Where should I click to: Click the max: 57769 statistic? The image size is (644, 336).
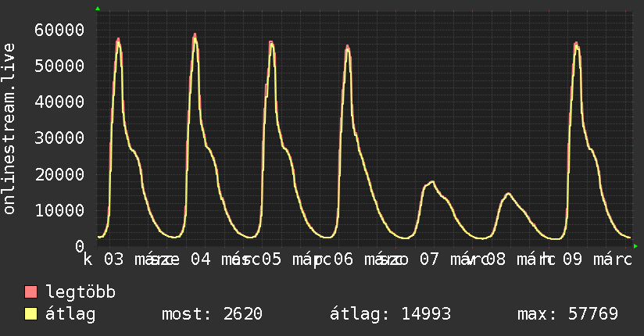tap(567, 314)
